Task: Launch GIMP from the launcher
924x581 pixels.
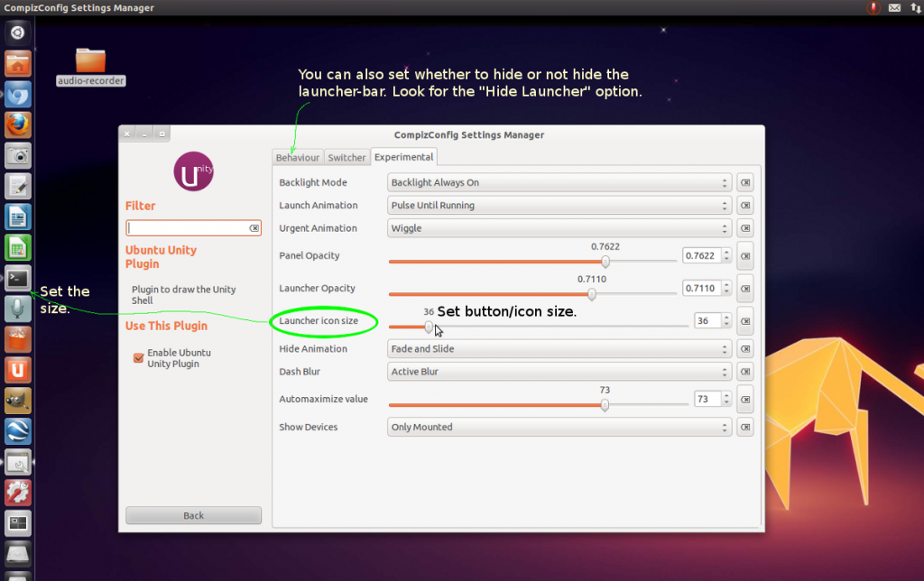Action: tap(18, 401)
